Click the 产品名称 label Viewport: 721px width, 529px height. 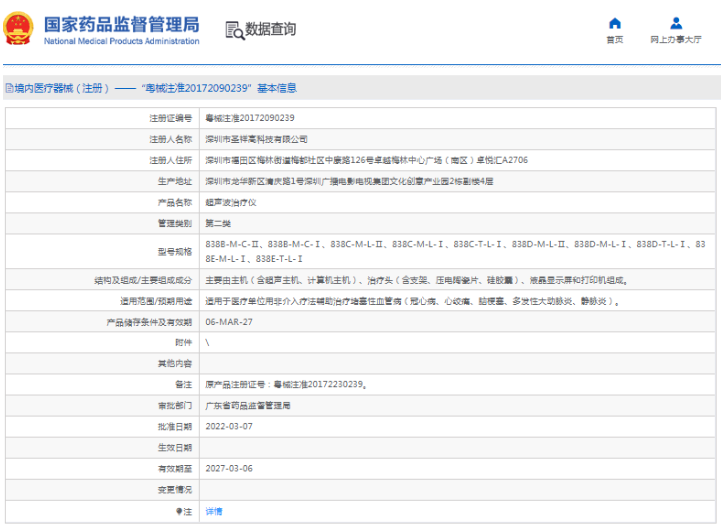pyautogui.click(x=175, y=202)
